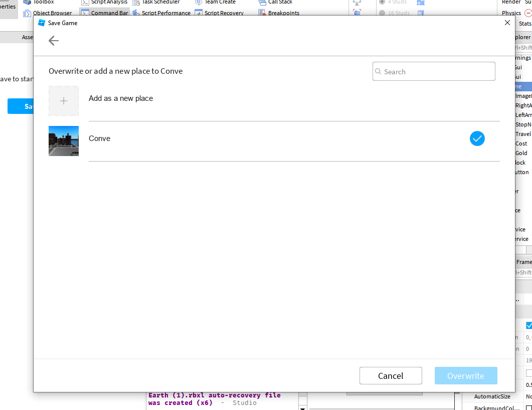Cancel the Save Game dialog
This screenshot has height=410, width=532.
click(x=390, y=375)
